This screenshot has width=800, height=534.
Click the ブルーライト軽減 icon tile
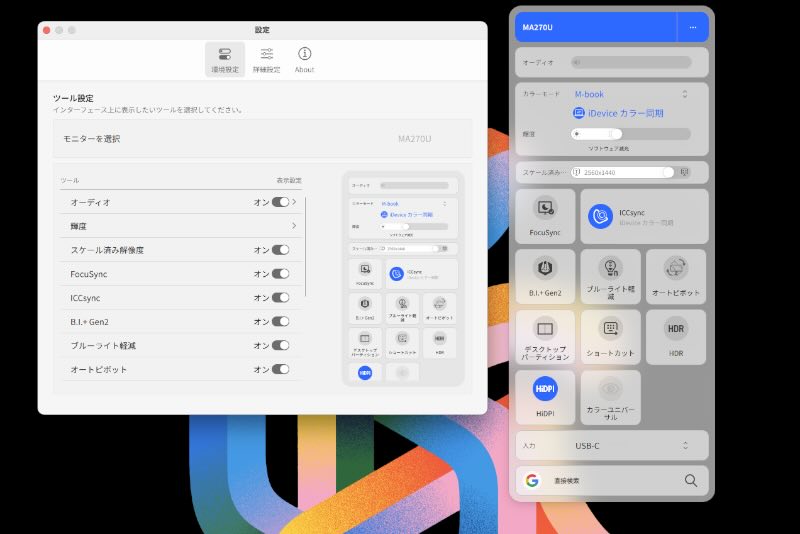[610, 277]
